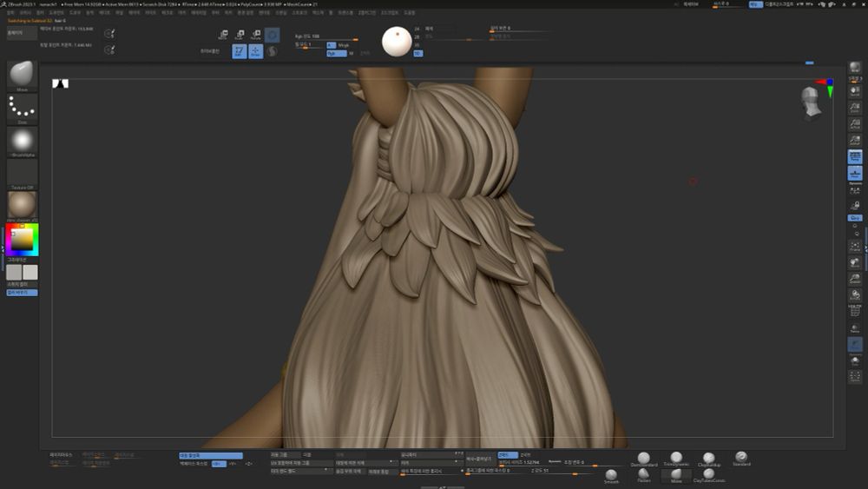Select the ClayTubesConstr brush
Image resolution: width=868 pixels, height=489 pixels.
708,474
